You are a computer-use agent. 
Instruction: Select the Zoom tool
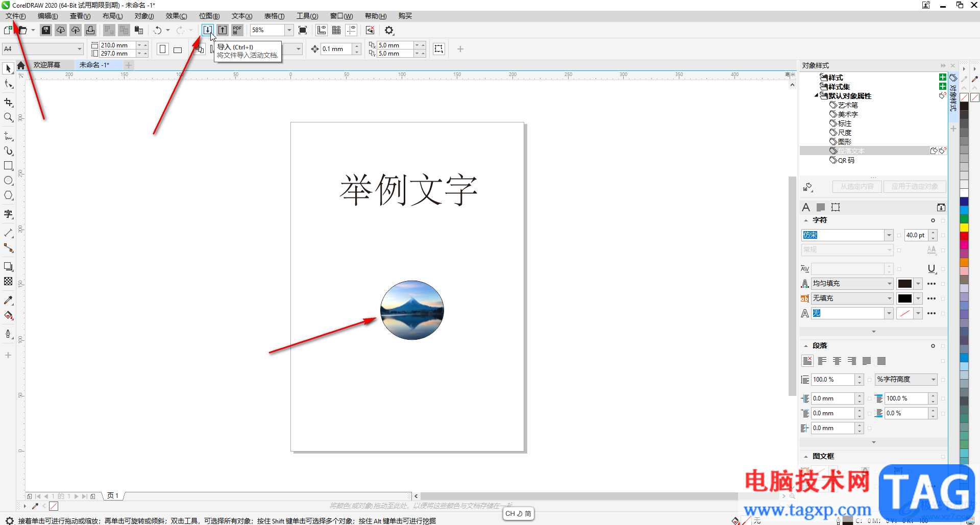click(8, 117)
